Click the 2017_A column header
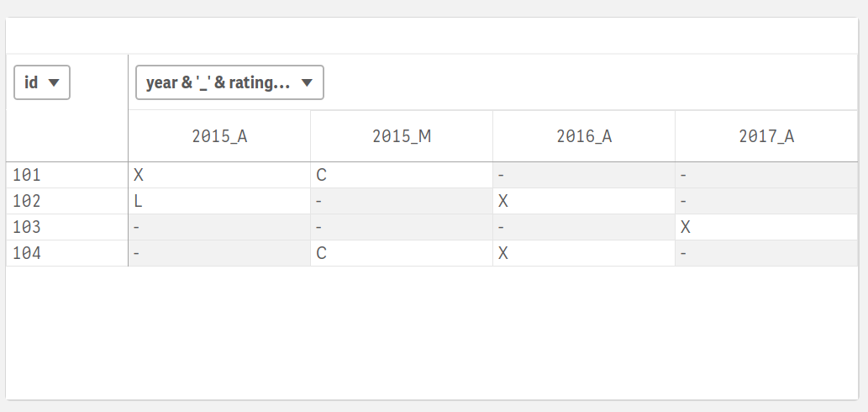 coord(766,136)
